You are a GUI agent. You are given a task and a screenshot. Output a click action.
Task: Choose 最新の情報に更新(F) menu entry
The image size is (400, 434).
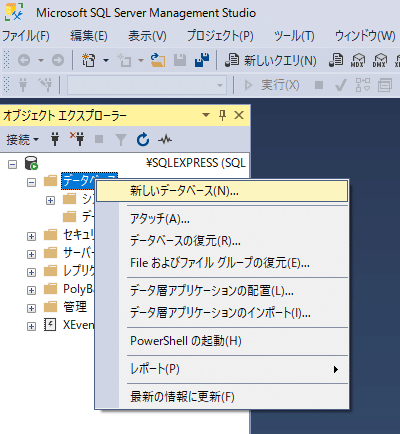pyautogui.click(x=222, y=397)
